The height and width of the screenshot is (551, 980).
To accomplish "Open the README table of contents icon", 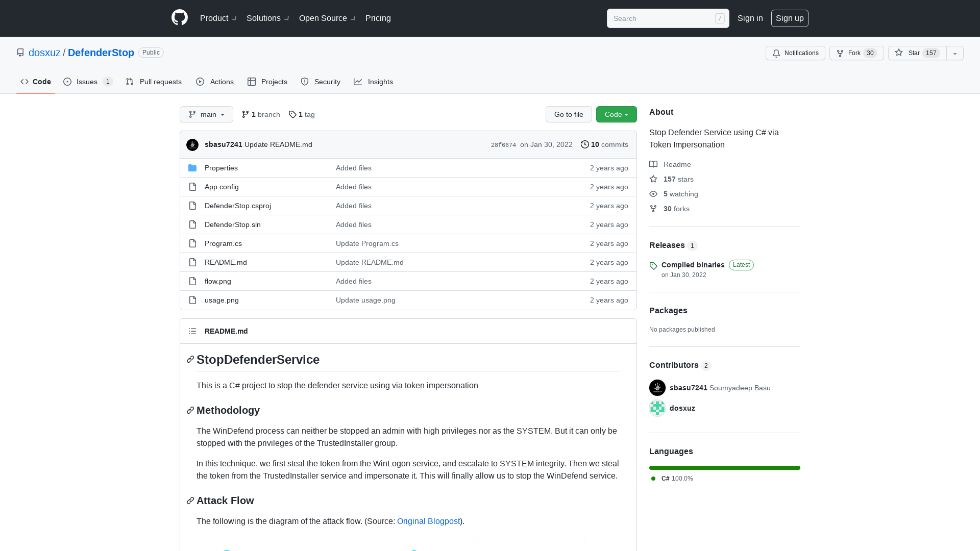I will click(192, 331).
